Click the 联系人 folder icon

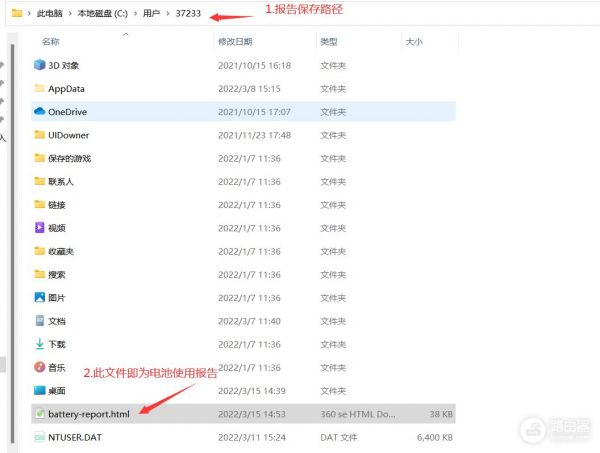coord(39,181)
